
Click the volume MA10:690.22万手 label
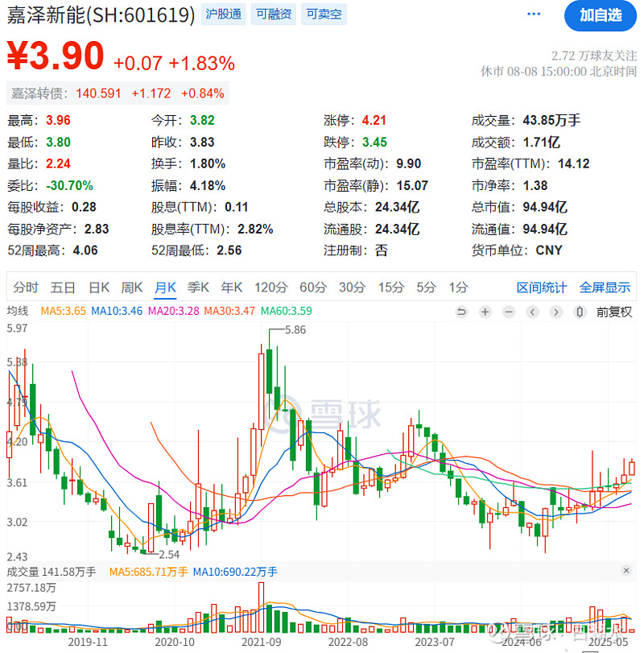235,572
